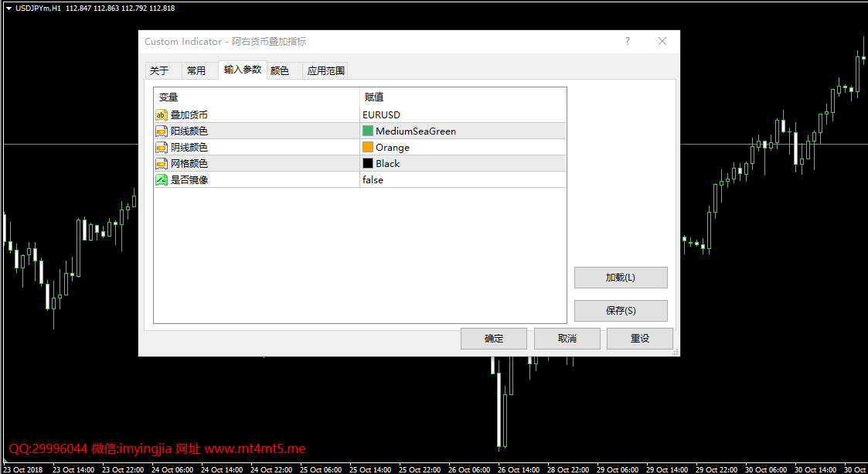Open the 应用范围 tab
This screenshot has height=474, width=868.
point(325,71)
